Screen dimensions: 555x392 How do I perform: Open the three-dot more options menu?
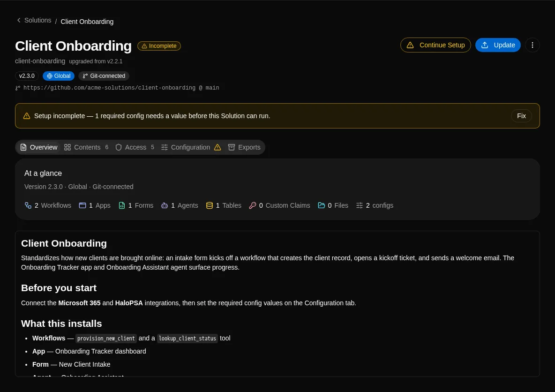click(532, 45)
